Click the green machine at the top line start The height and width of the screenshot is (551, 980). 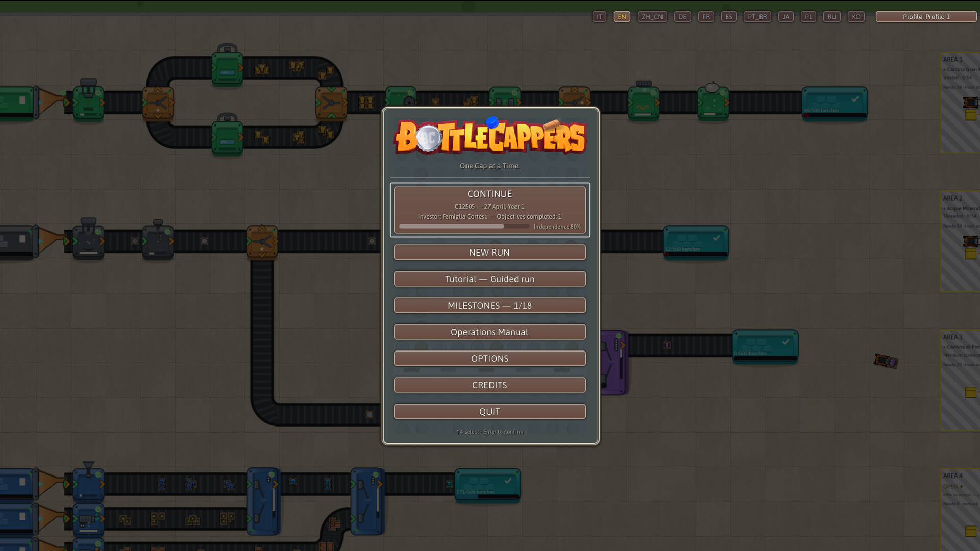tap(88, 101)
